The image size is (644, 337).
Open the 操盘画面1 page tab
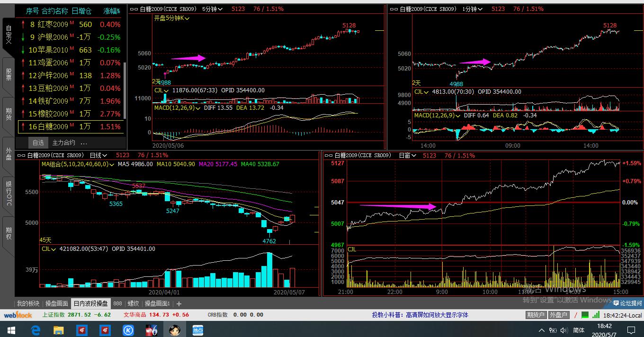coord(158,304)
